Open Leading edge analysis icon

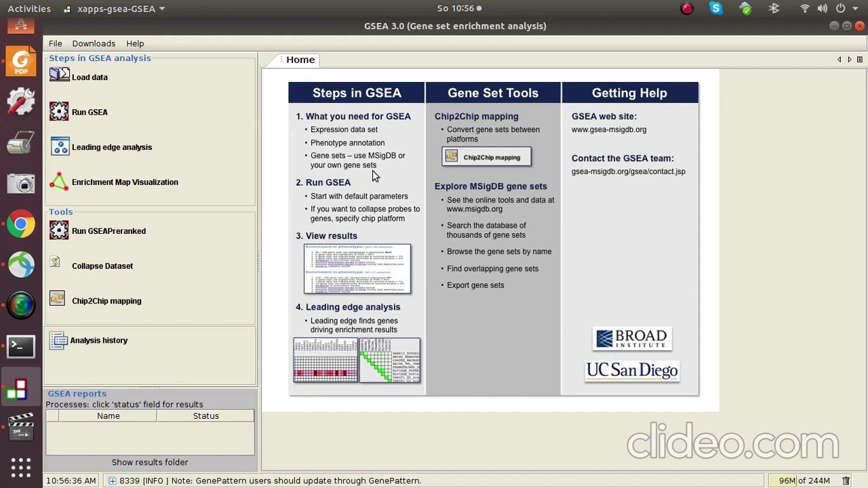(60, 146)
